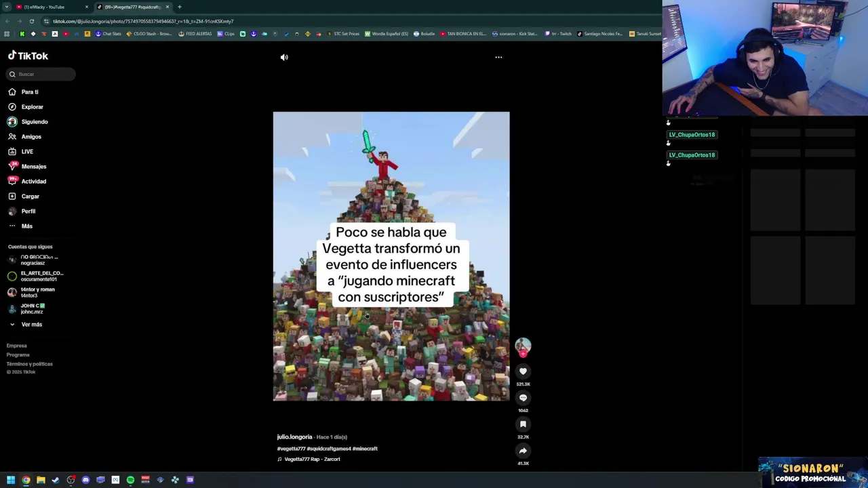Click the Buscar search field
Viewport: 868px width, 488px height.
41,74
